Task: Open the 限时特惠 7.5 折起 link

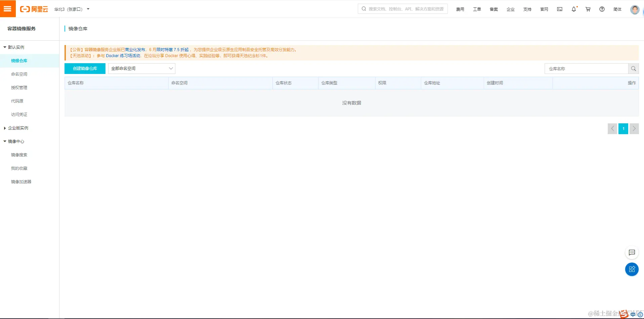Action: click(x=173, y=50)
